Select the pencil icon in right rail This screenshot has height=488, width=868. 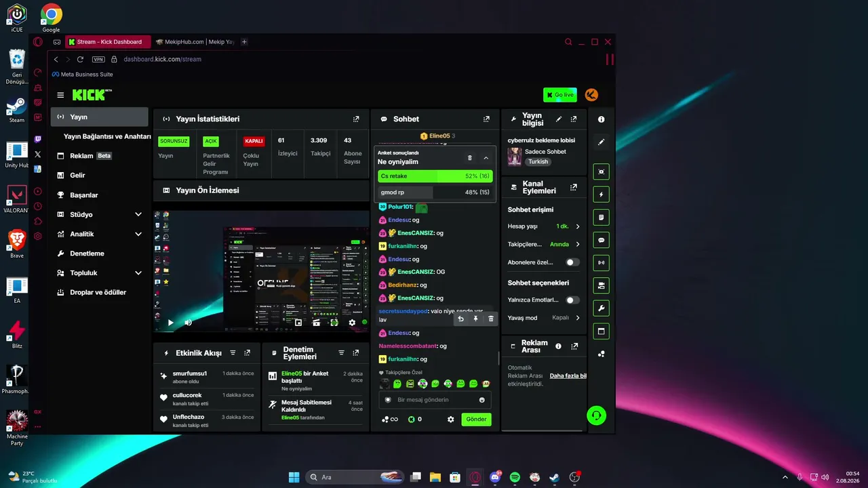pyautogui.click(x=601, y=142)
